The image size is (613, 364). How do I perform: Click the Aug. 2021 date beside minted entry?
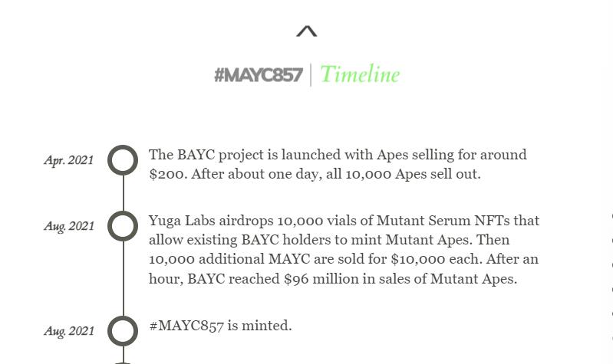pos(68,331)
